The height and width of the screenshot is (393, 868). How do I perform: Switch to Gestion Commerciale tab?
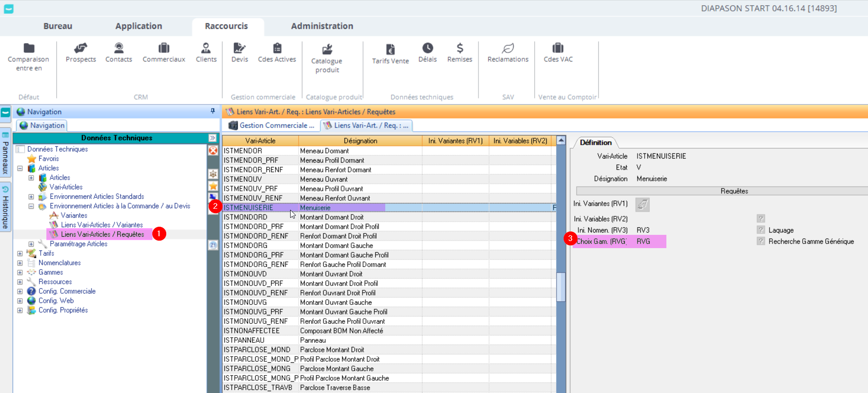coord(272,125)
